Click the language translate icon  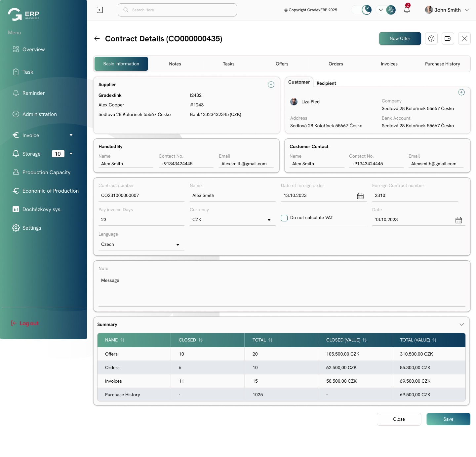(391, 10)
